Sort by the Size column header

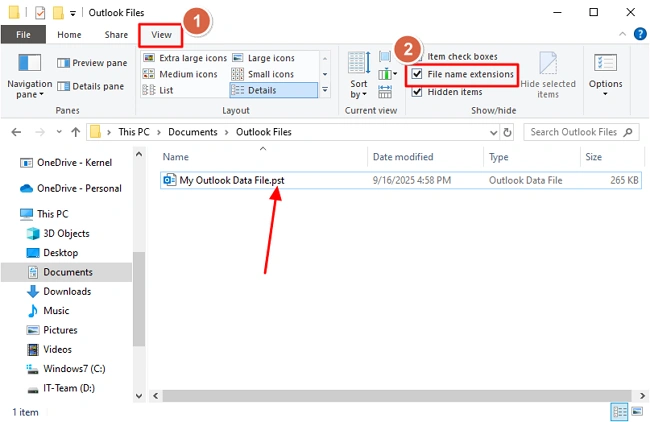pyautogui.click(x=611, y=157)
